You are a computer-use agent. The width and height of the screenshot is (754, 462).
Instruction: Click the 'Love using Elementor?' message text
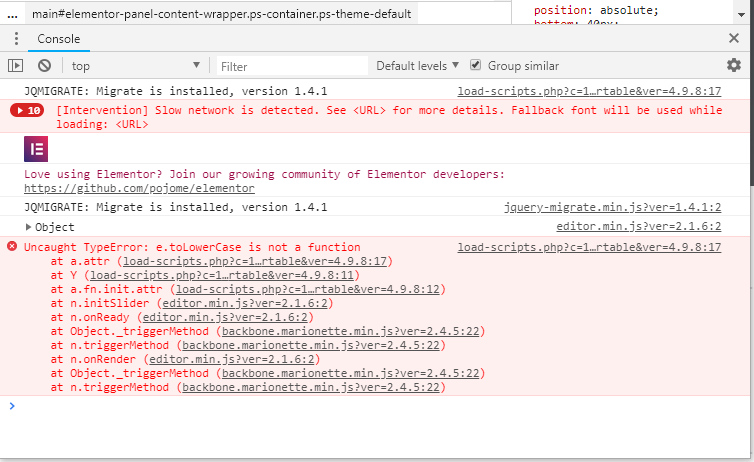coord(264,174)
